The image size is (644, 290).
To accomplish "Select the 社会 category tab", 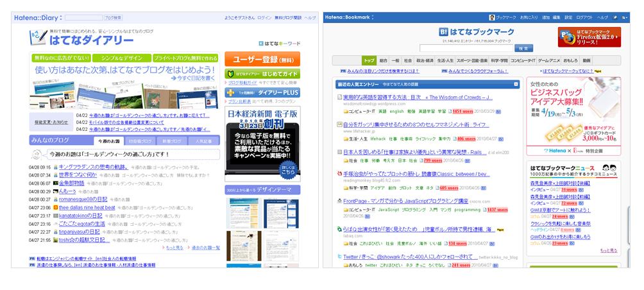I will tap(408, 60).
